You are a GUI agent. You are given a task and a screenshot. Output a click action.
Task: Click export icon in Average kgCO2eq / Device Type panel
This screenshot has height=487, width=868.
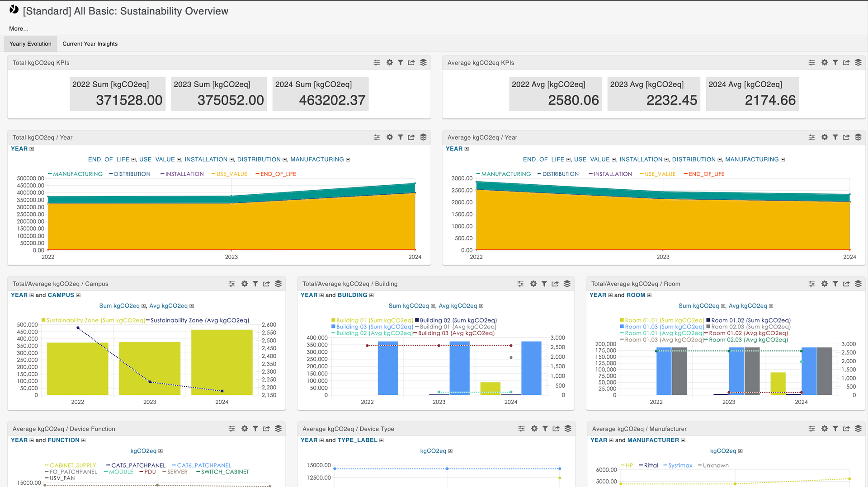pos(556,429)
